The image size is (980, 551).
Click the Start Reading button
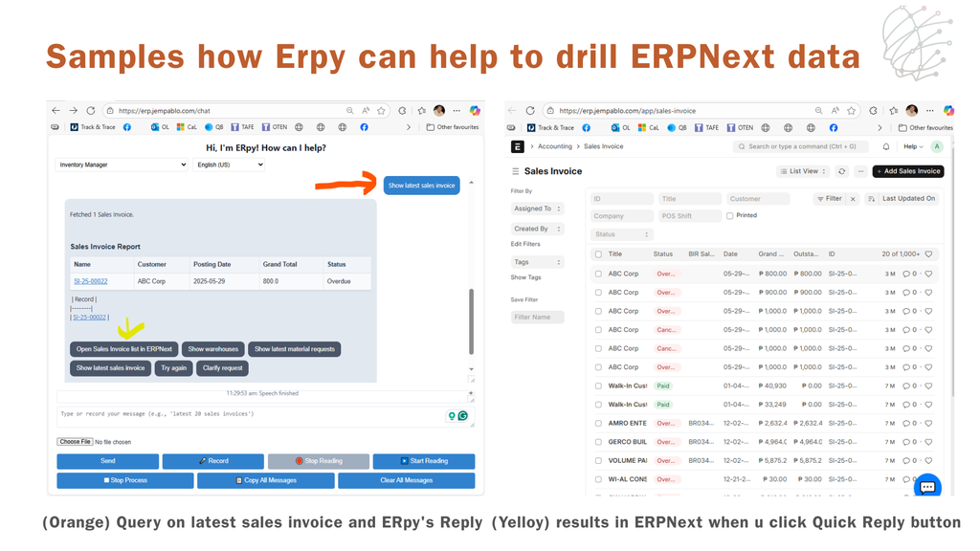point(424,461)
